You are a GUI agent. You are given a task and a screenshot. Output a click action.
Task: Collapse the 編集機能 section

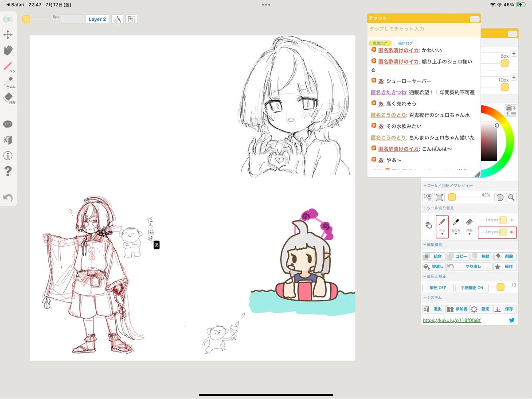click(x=433, y=245)
